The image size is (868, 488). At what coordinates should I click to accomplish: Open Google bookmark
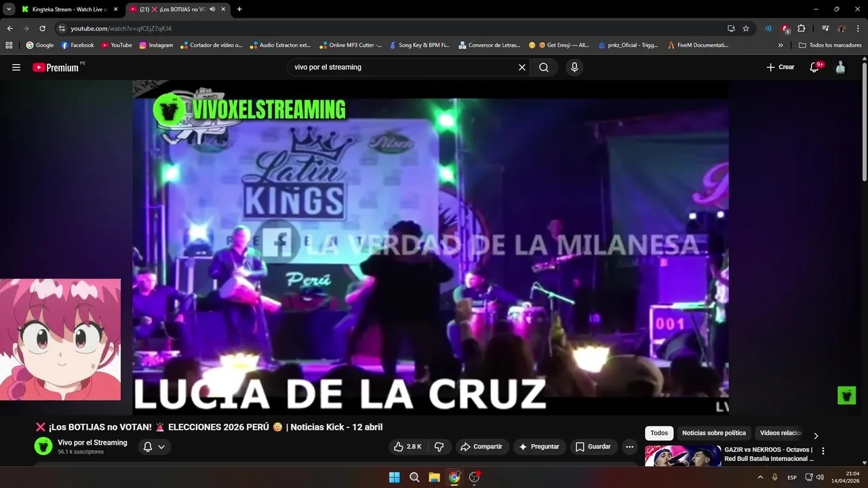40,45
